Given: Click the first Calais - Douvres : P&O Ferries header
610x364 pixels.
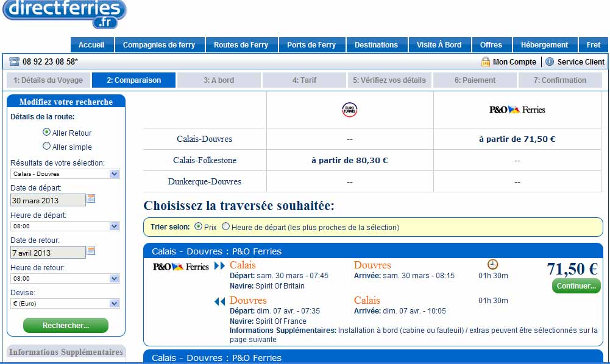Looking at the screenshot, I should click(x=373, y=251).
